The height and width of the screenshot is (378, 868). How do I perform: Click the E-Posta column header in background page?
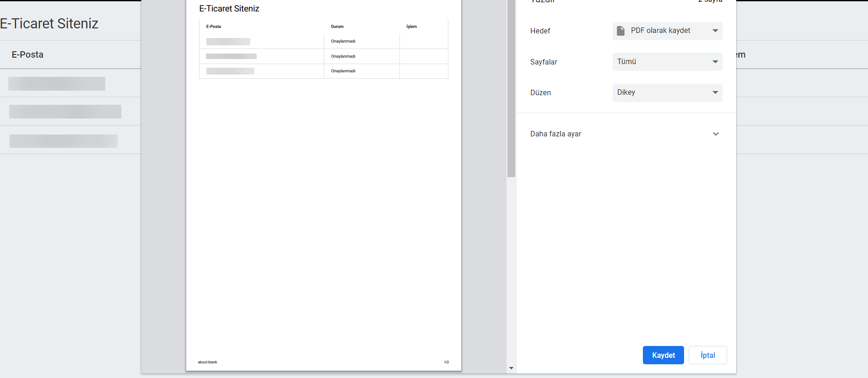click(27, 54)
